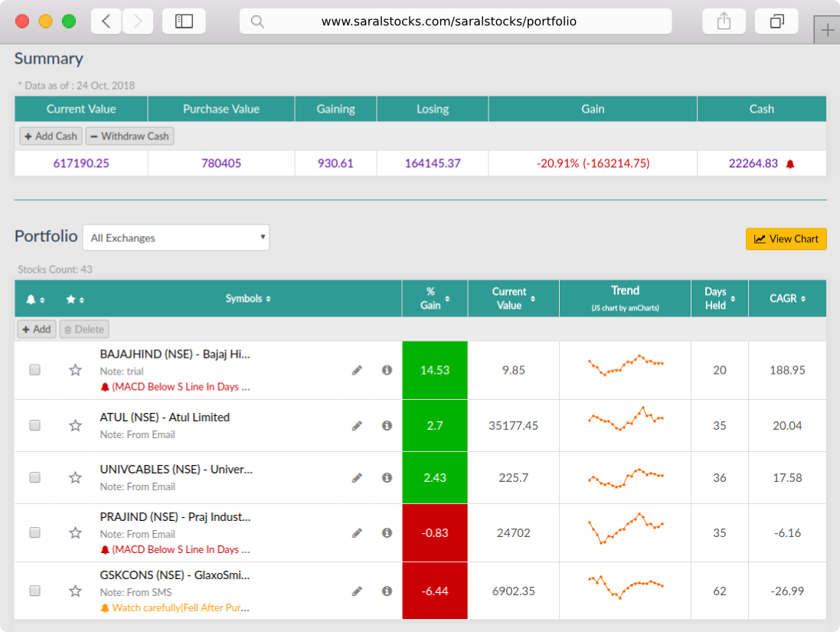The image size is (840, 632).
Task: Click Watch carefully alert text for GSKCONS
Action: (x=181, y=608)
